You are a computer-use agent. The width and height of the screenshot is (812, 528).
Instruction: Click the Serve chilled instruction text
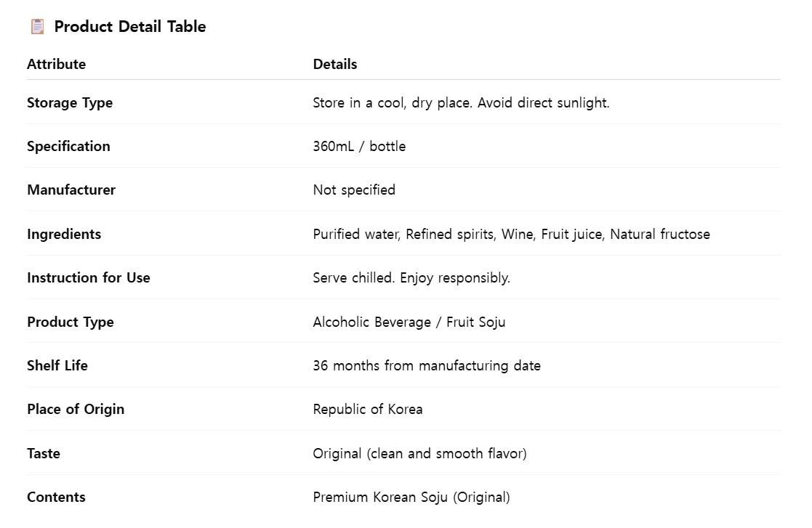[x=411, y=277]
